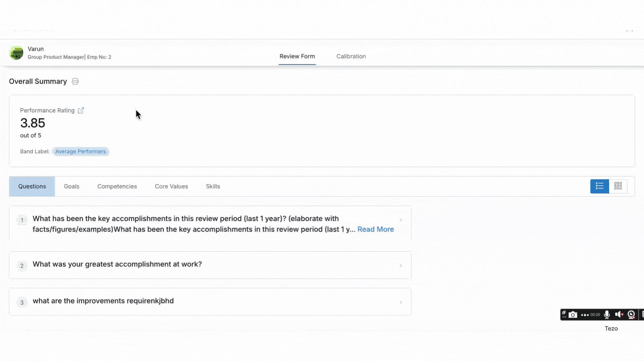Click the Average Performers band label
Image resolution: width=644 pixels, height=362 pixels.
point(80,152)
